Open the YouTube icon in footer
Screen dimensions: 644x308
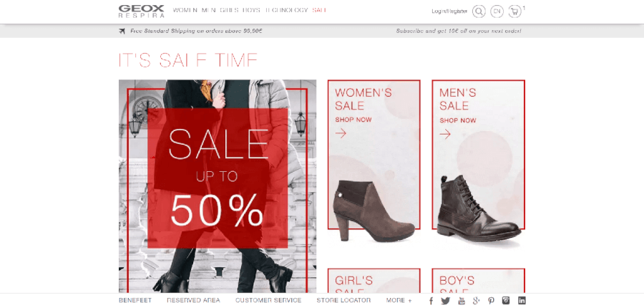[x=462, y=301]
